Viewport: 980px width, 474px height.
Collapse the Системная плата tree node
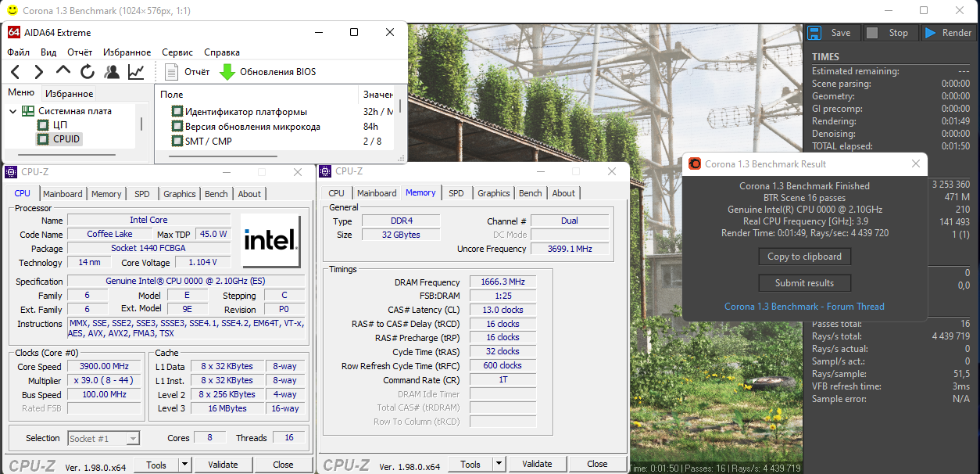13,111
